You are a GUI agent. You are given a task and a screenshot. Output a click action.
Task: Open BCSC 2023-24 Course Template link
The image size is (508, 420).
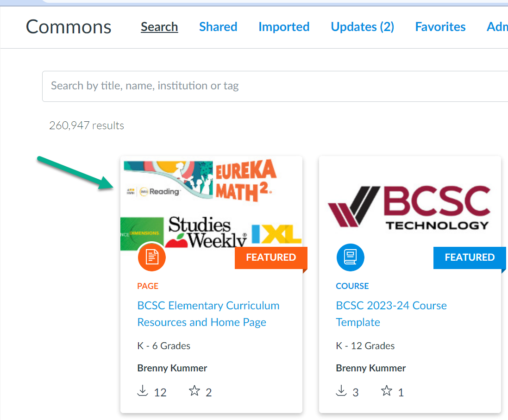(x=391, y=313)
